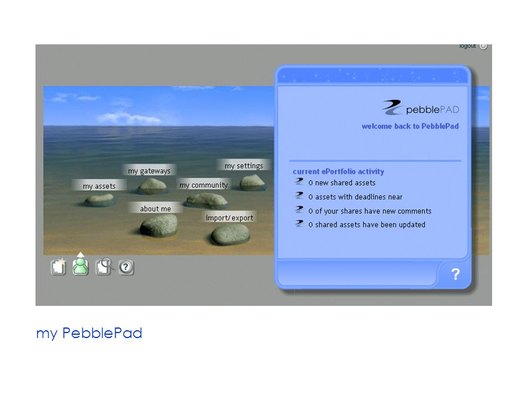Click the small help question-mark icon
Screen dimensions: 532x399
coord(126,267)
